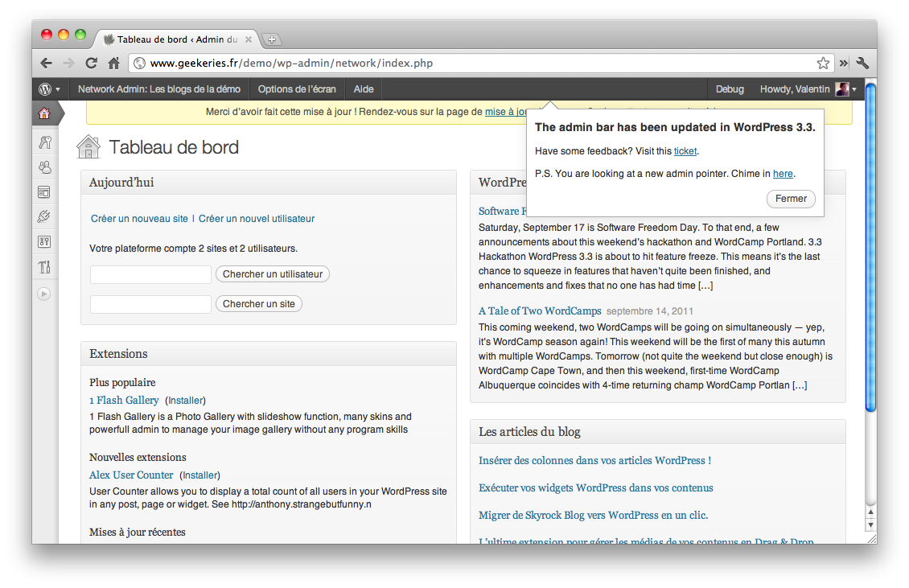
Task: Click the site info globe icon
Action: [x=139, y=64]
